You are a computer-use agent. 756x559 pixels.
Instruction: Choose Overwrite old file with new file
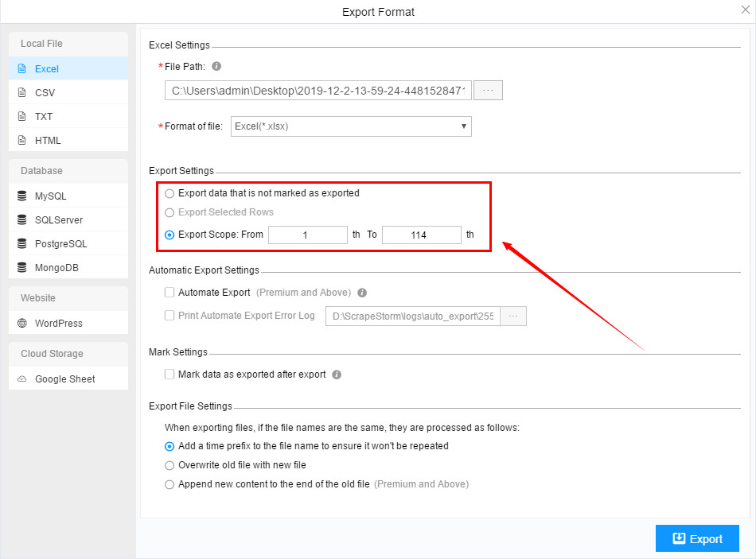(x=169, y=464)
